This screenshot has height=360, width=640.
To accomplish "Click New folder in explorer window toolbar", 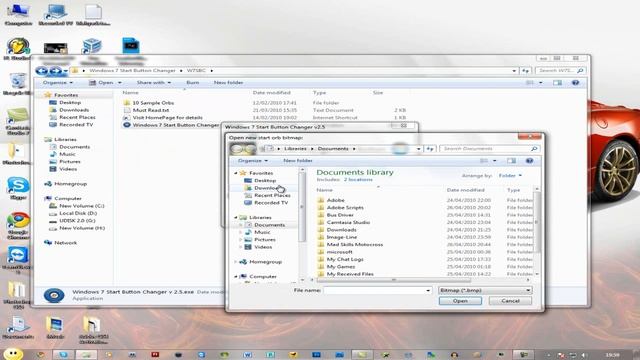I will tap(229, 82).
